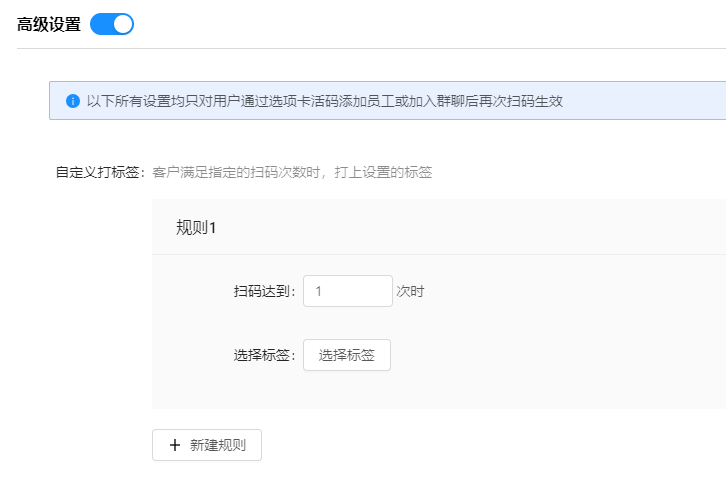Click the gray hint 客户满足指定的扫码次数时
Viewport: 726px width, 482px height.
tap(236, 172)
